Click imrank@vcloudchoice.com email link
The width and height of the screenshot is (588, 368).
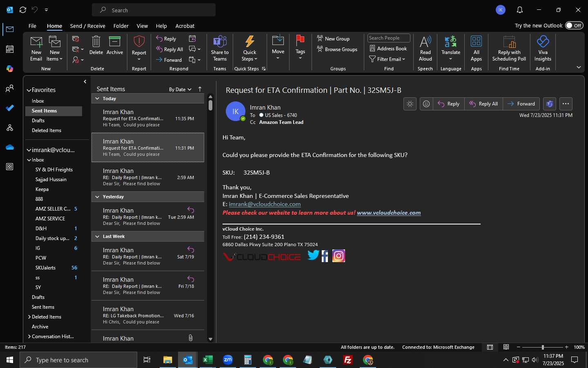click(265, 204)
